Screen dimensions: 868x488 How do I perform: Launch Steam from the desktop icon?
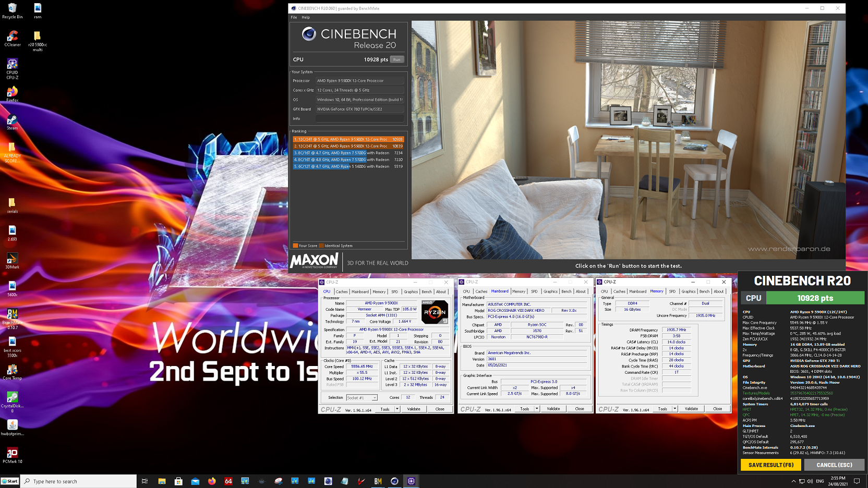(x=13, y=123)
